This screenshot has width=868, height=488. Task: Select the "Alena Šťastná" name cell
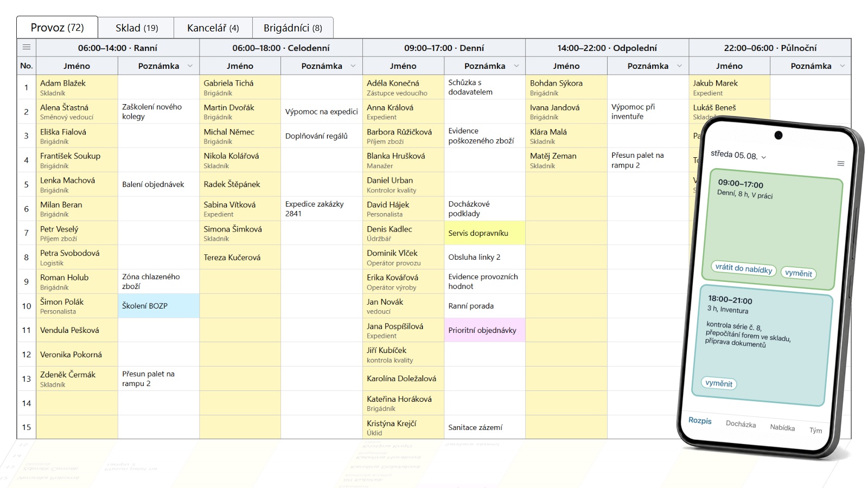(77, 112)
